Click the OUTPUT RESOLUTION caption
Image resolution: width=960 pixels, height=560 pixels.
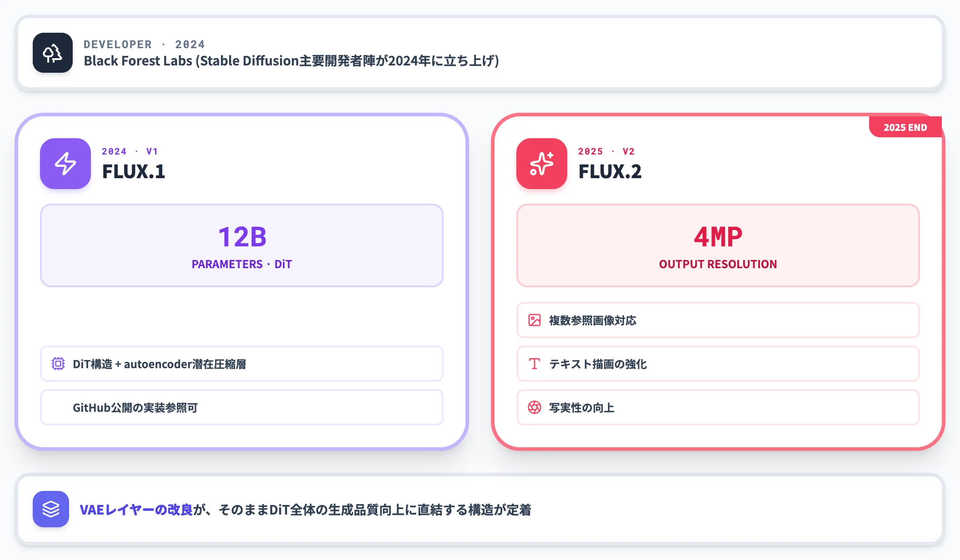pos(718,264)
